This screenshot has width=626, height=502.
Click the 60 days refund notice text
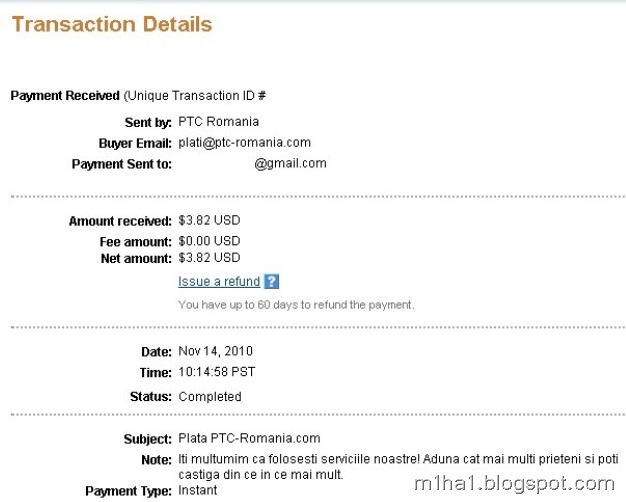click(296, 305)
